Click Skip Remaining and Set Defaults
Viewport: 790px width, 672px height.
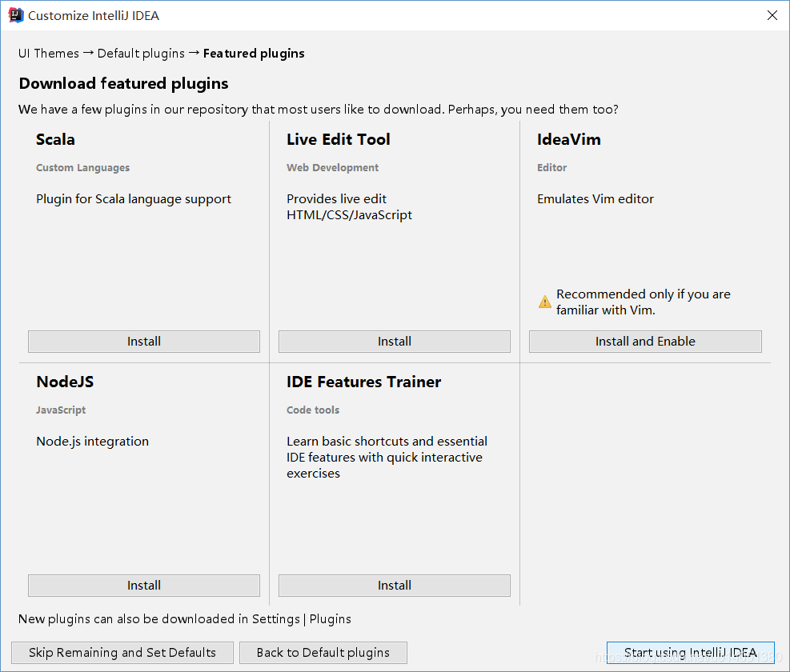pyautogui.click(x=122, y=652)
